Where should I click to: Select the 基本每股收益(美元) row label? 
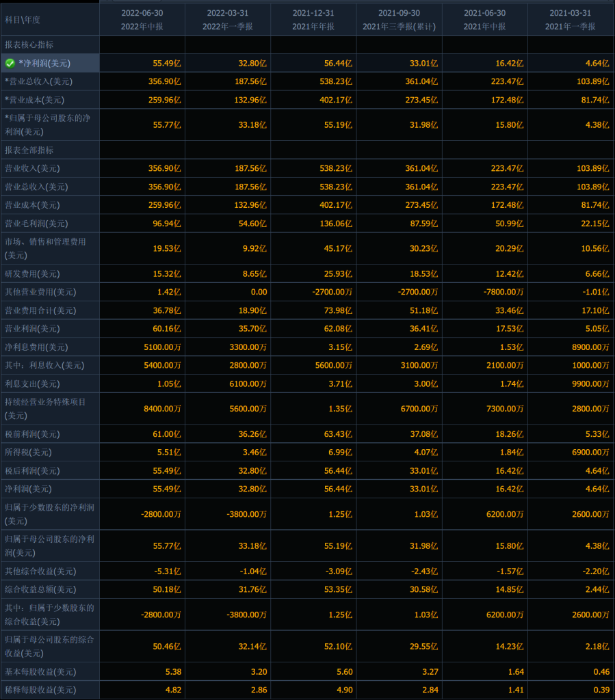[40, 672]
